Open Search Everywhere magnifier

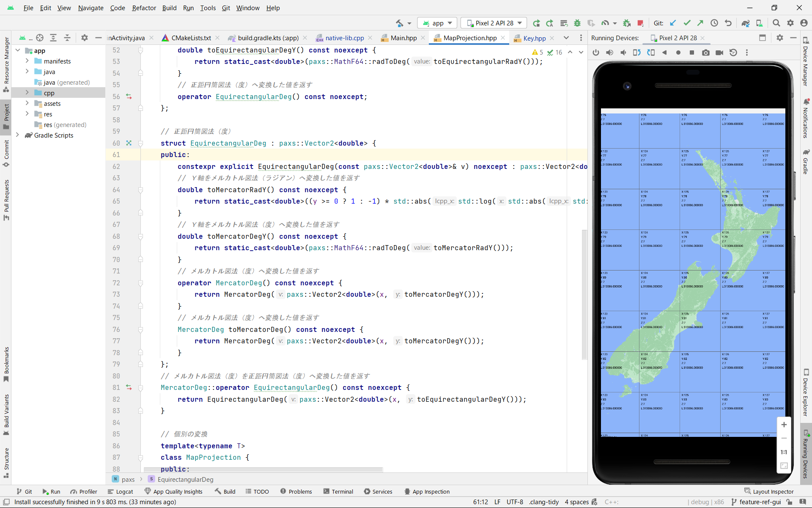coord(776,23)
